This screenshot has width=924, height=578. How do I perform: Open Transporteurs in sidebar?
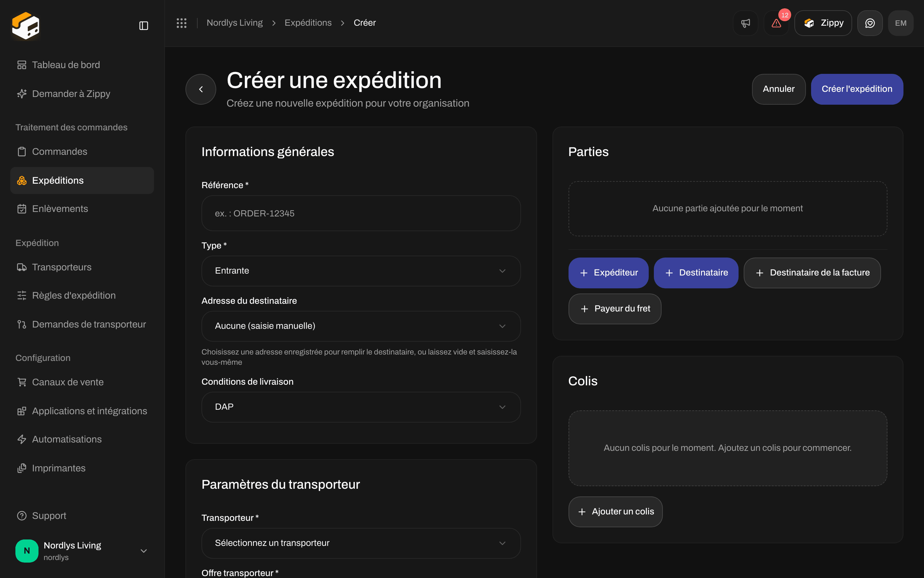pos(82,267)
